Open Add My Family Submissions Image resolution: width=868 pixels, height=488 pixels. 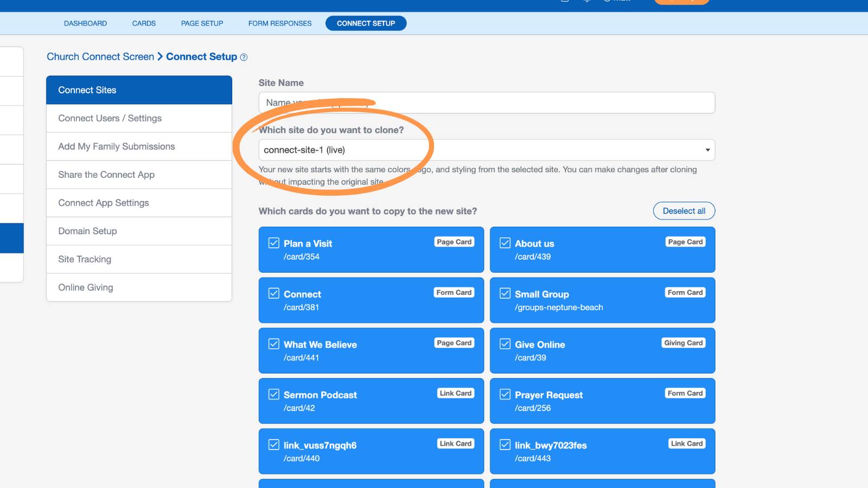(x=139, y=146)
